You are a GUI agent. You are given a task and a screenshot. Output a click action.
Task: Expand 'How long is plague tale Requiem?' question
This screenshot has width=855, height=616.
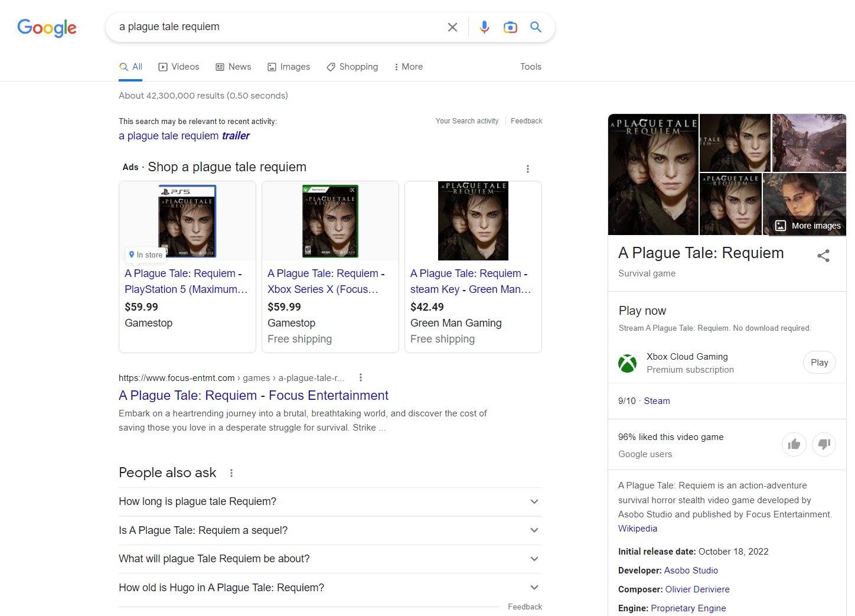tap(330, 501)
